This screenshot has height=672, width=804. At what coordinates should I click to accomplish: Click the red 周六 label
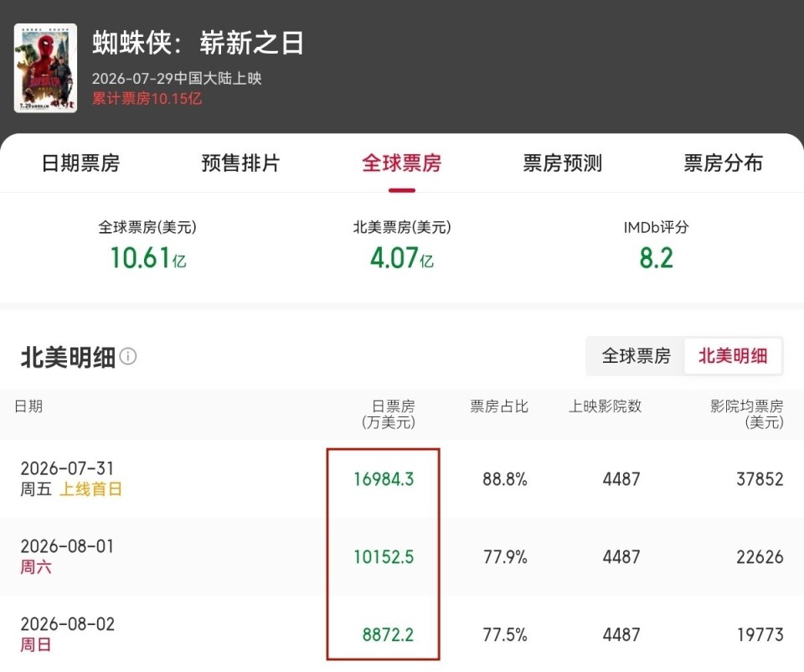pos(36,567)
